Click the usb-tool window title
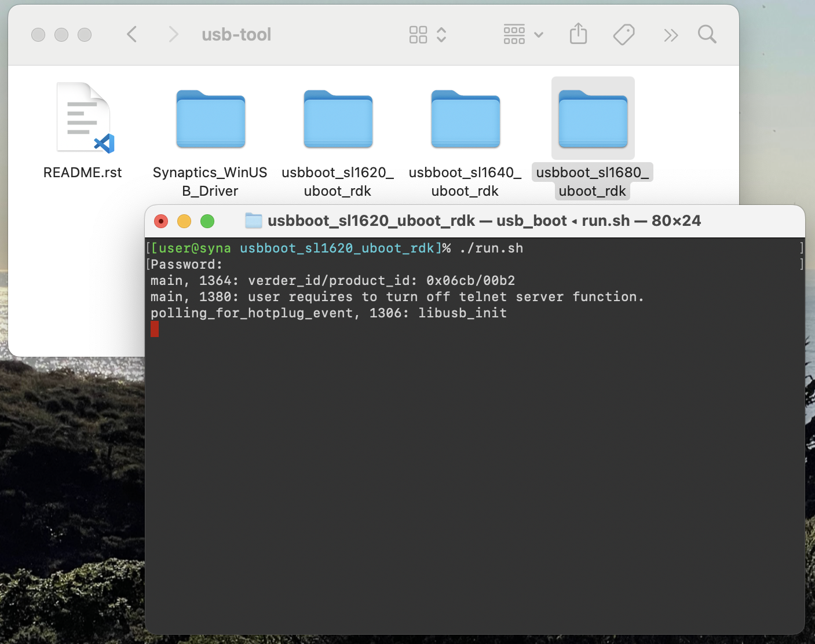The width and height of the screenshot is (815, 644). [x=236, y=35]
